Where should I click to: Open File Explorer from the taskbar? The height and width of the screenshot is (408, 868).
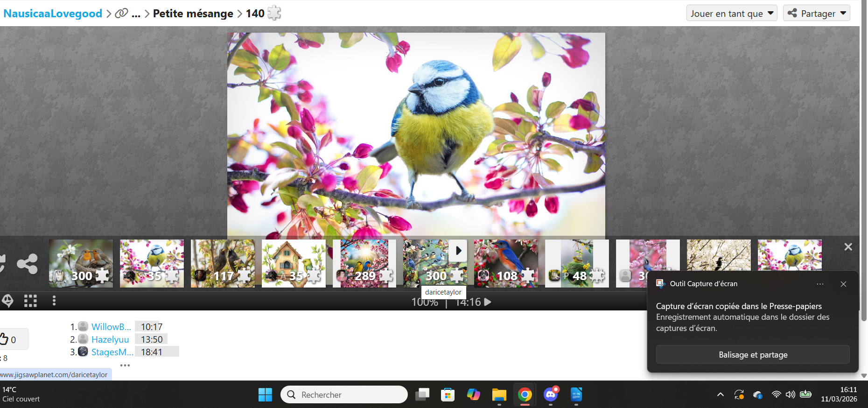coord(499,394)
